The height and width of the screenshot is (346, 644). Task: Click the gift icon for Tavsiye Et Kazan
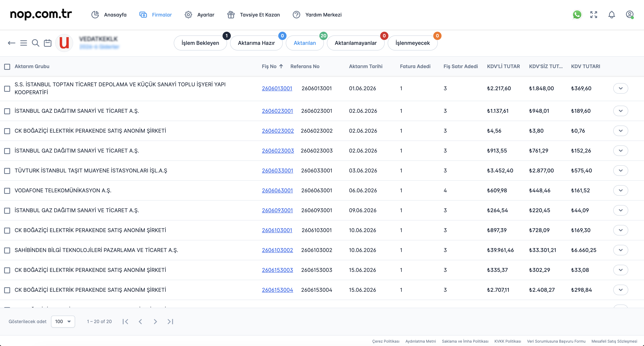click(x=231, y=15)
